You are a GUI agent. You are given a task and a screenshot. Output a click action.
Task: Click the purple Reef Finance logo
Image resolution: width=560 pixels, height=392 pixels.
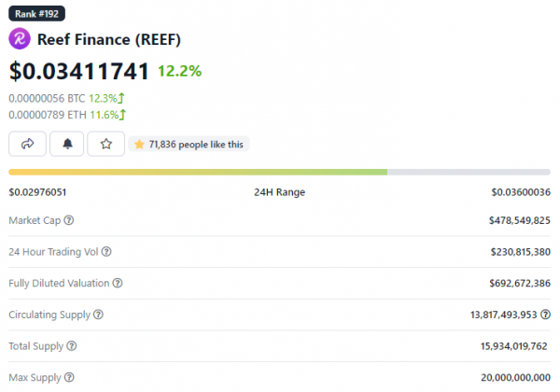[x=20, y=39]
